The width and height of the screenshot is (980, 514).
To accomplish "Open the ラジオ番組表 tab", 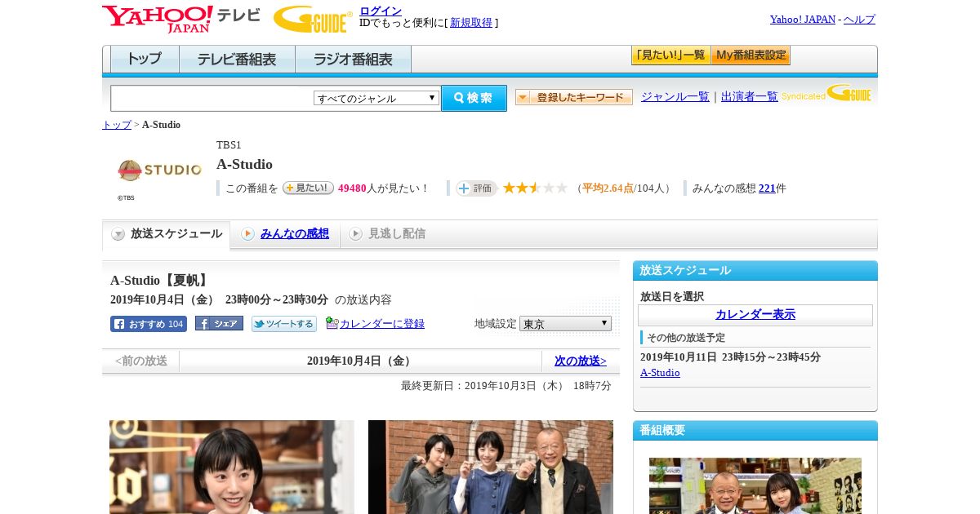I will pyautogui.click(x=354, y=60).
